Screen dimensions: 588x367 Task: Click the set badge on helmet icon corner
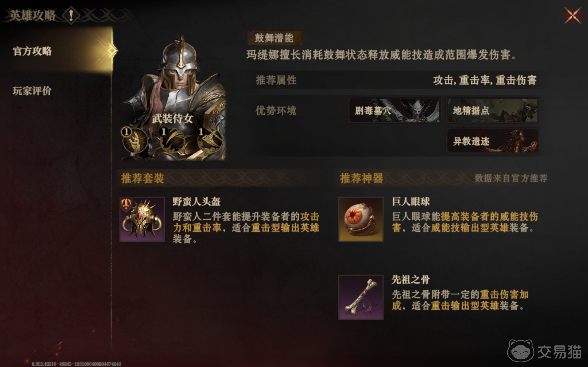126,204
